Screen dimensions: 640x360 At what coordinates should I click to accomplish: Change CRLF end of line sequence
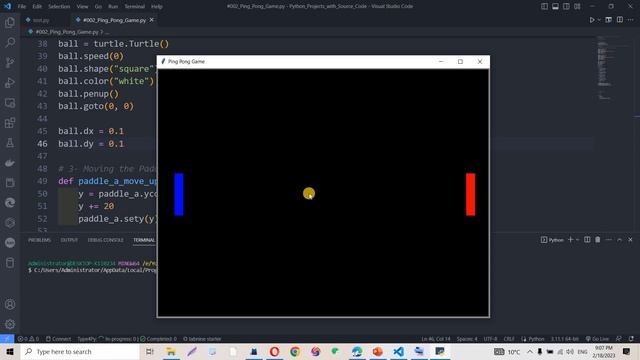[x=509, y=339]
